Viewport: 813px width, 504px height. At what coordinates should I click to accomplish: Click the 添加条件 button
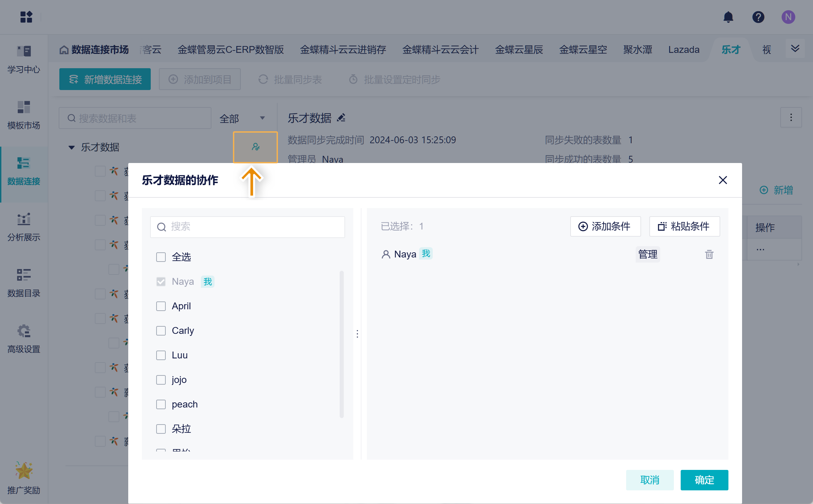coord(605,226)
